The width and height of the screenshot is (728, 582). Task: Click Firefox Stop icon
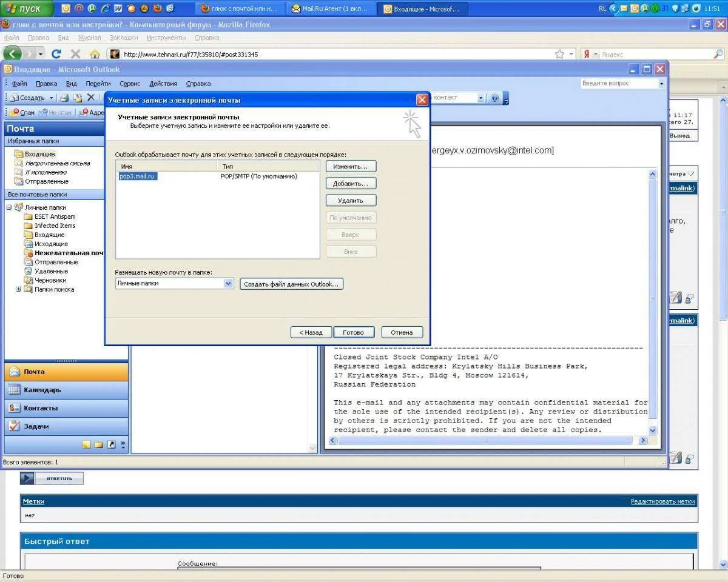[75, 54]
